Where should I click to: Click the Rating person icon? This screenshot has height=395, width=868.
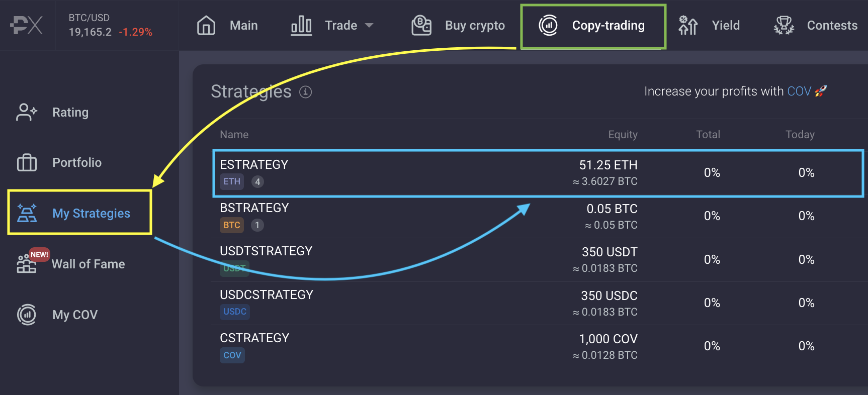click(x=27, y=112)
